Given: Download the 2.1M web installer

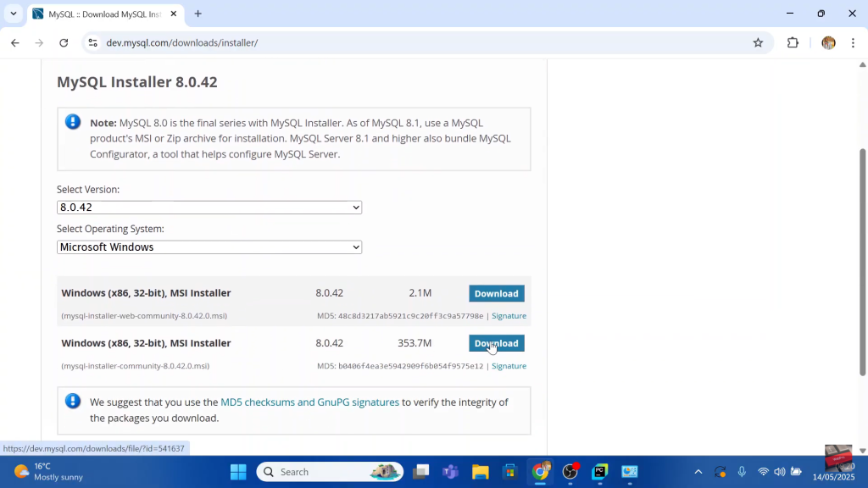Looking at the screenshot, I should 497,293.
